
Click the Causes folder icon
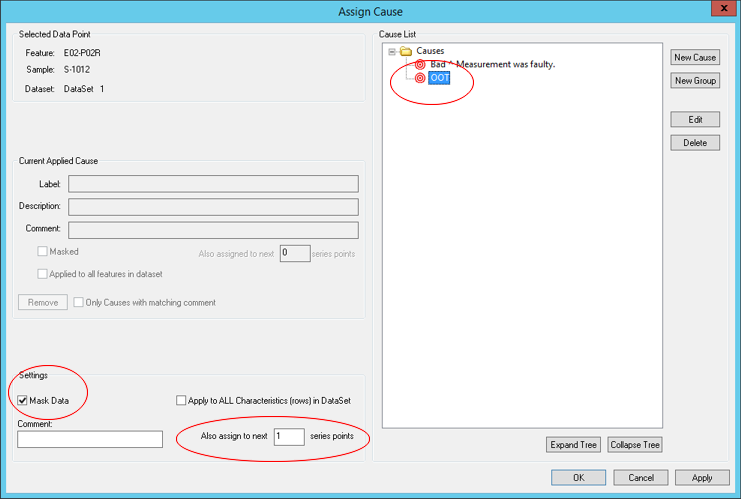click(x=406, y=51)
